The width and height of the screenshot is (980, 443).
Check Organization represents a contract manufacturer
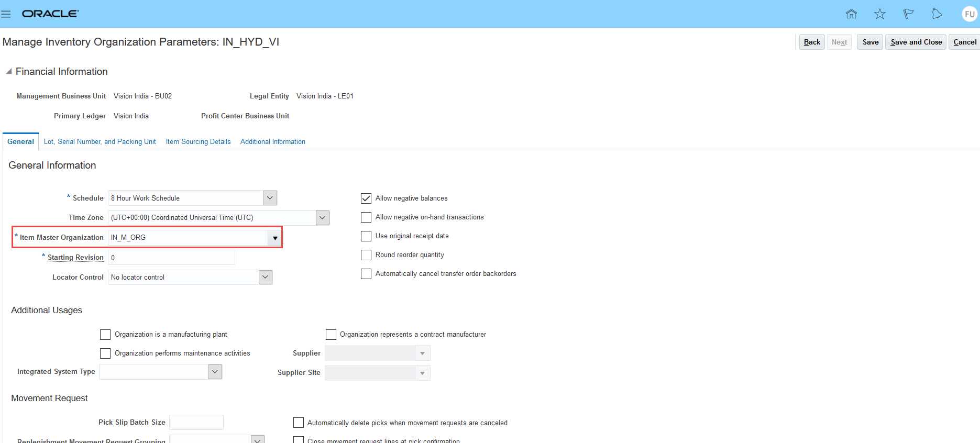tap(331, 335)
